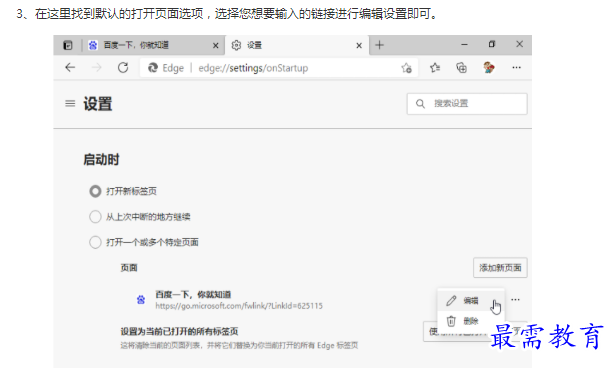This screenshot has width=612, height=368.
Task: Open the Collections icon
Action: click(x=461, y=68)
